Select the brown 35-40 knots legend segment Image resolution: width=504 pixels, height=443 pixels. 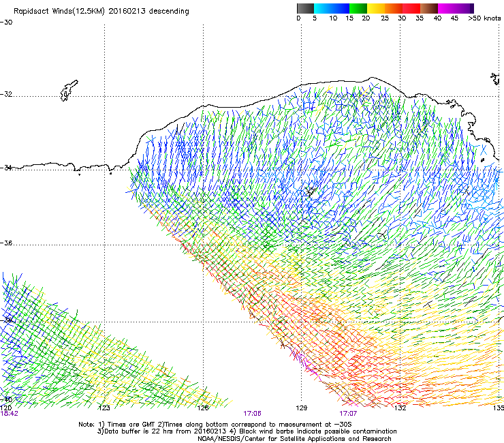(429, 8)
